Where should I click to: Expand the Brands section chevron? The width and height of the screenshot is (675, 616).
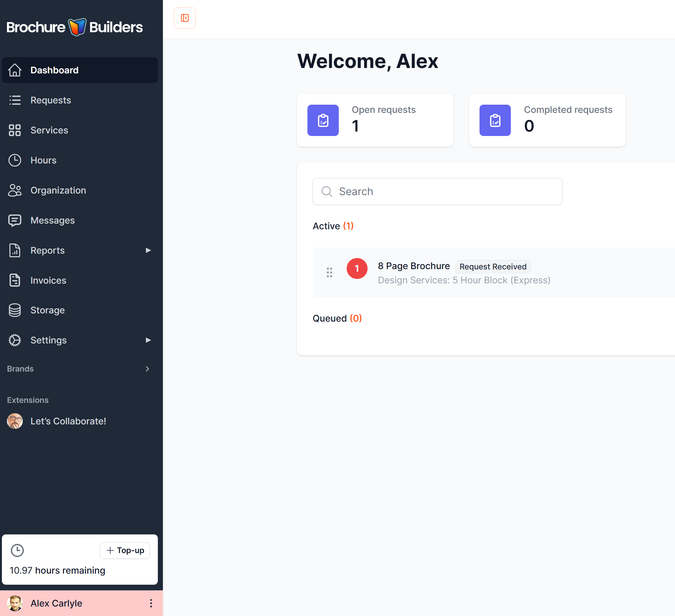click(147, 369)
